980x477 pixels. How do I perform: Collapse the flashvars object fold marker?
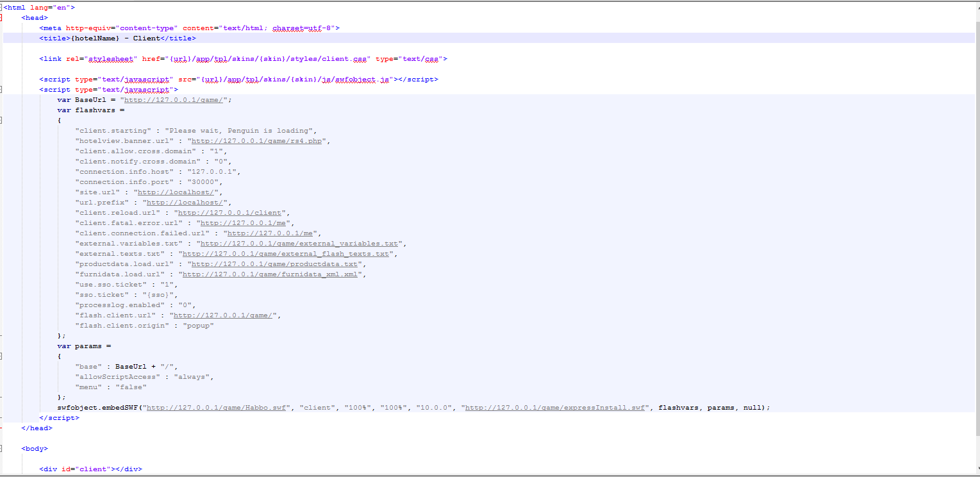(1, 120)
